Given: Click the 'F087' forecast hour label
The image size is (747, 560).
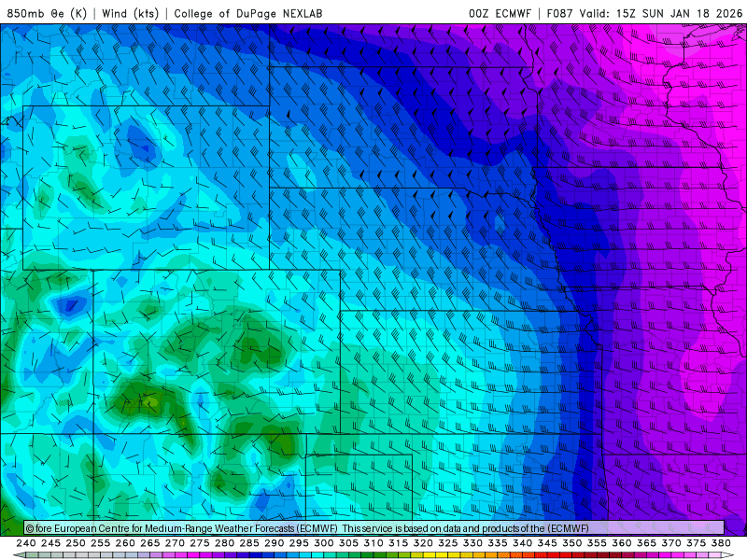Looking at the screenshot, I should click(559, 13).
